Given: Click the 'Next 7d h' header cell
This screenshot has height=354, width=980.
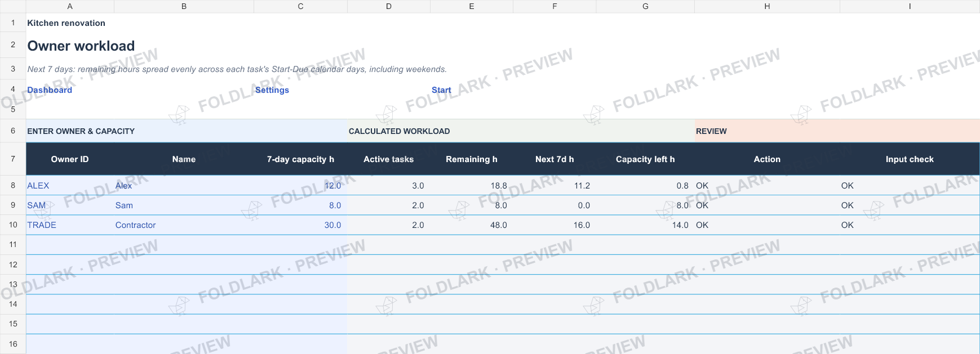Looking at the screenshot, I should click(555, 159).
